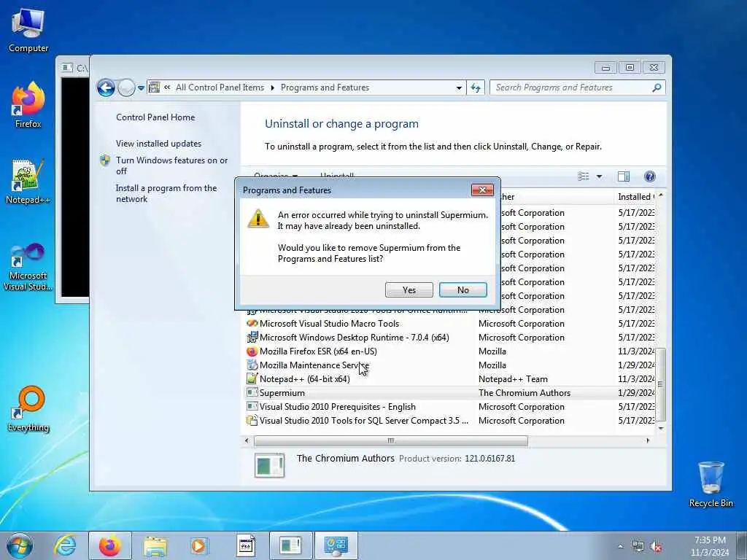Click the Firefox taskbar button
Screen dimensions: 747x560
click(110, 545)
